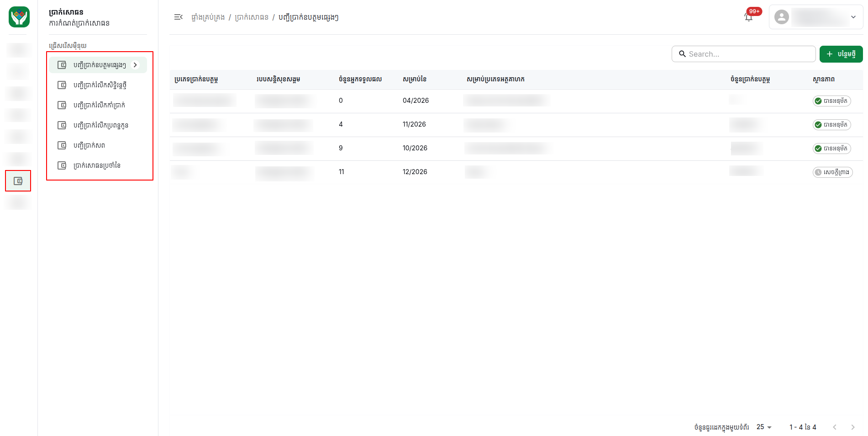Select បញ្ជីប្រាក់ឧបត្ថម្ភផ្សេងៗ menu item
This screenshot has width=868, height=436.
click(98, 65)
